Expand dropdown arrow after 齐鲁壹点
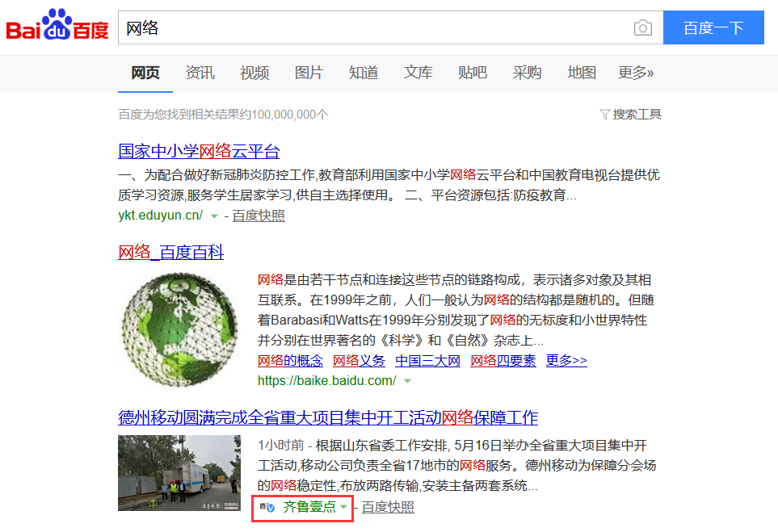The width and height of the screenshot is (778, 532). 344,507
